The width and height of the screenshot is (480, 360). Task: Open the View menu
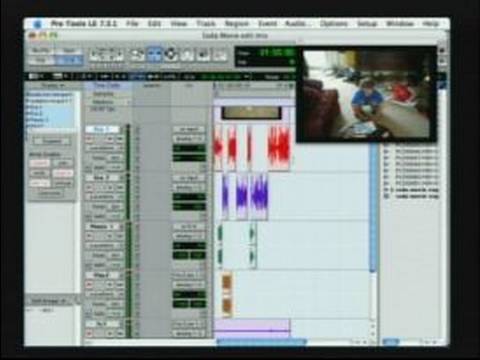(x=179, y=24)
